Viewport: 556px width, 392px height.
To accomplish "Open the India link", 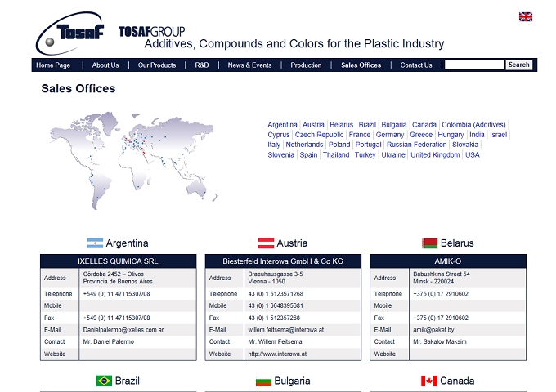I will point(477,135).
